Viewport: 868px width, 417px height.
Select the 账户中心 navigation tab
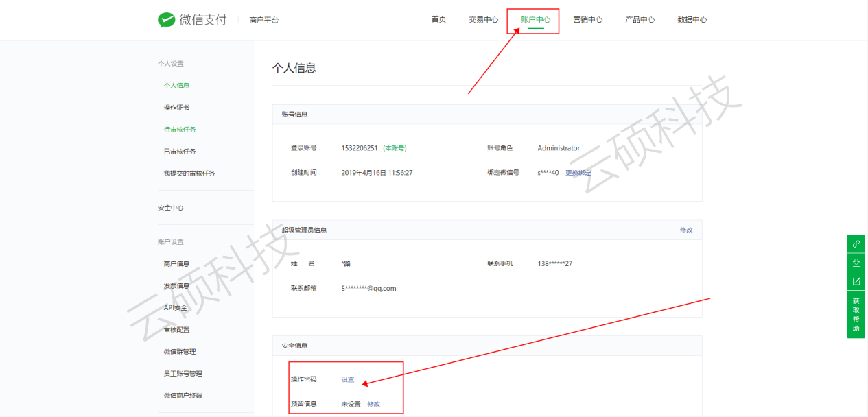(x=535, y=20)
